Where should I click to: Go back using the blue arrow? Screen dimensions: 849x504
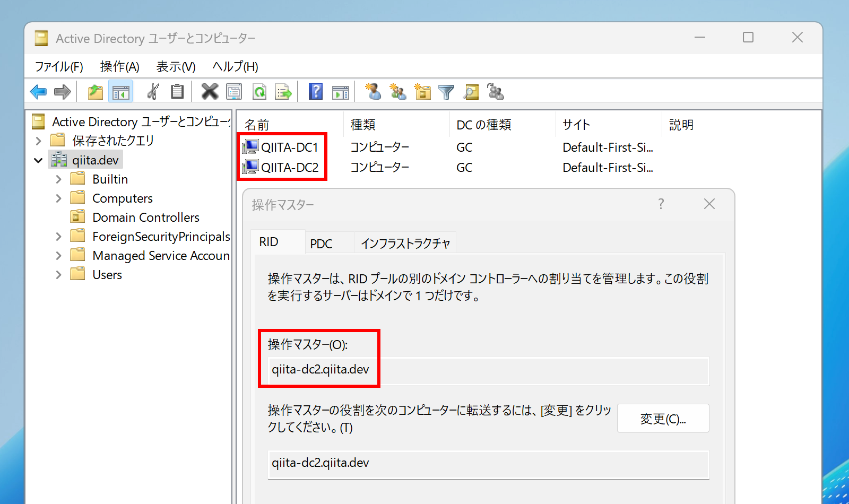point(38,92)
